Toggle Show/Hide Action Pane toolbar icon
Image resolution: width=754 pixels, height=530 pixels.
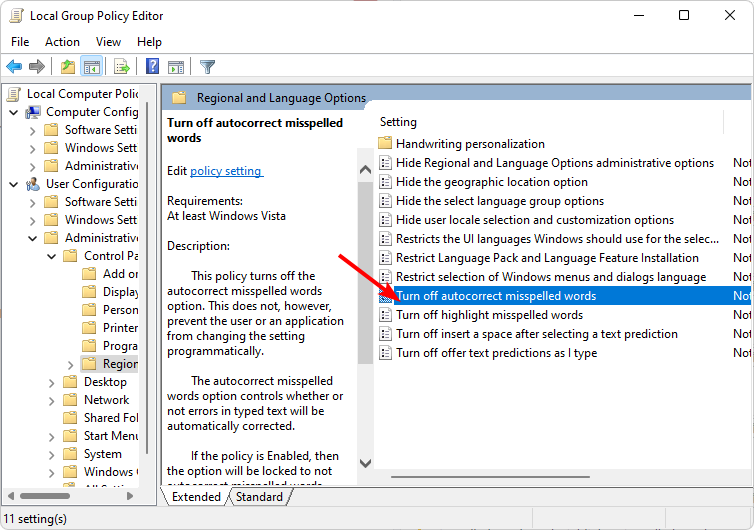click(176, 67)
